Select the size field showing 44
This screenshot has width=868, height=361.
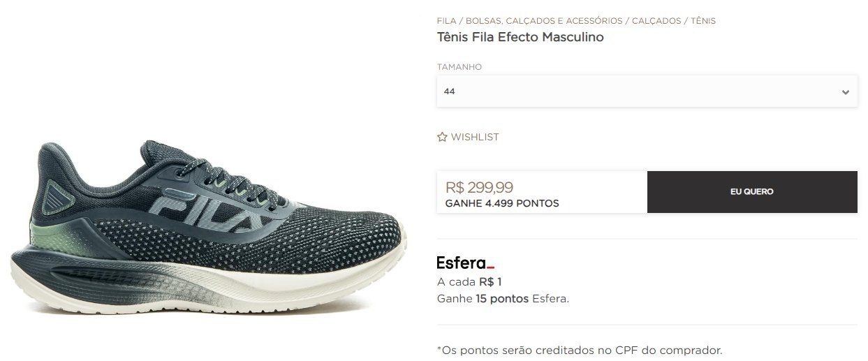coord(647,91)
